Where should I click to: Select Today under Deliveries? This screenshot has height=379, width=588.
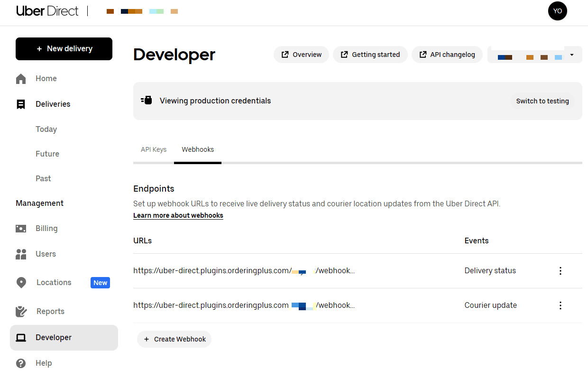pyautogui.click(x=46, y=129)
